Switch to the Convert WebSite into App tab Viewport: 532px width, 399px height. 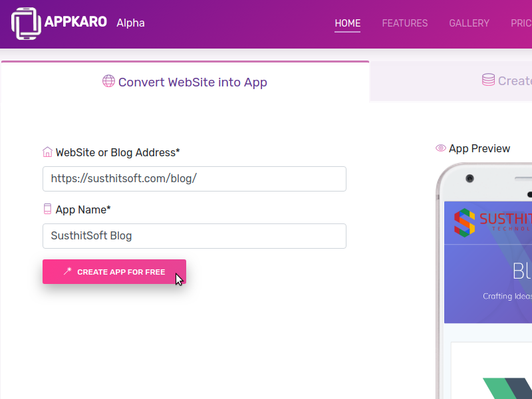click(x=185, y=81)
